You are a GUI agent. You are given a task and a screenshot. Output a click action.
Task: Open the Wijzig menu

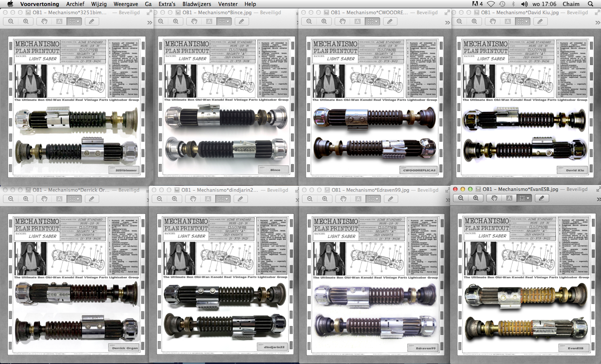[x=99, y=4]
